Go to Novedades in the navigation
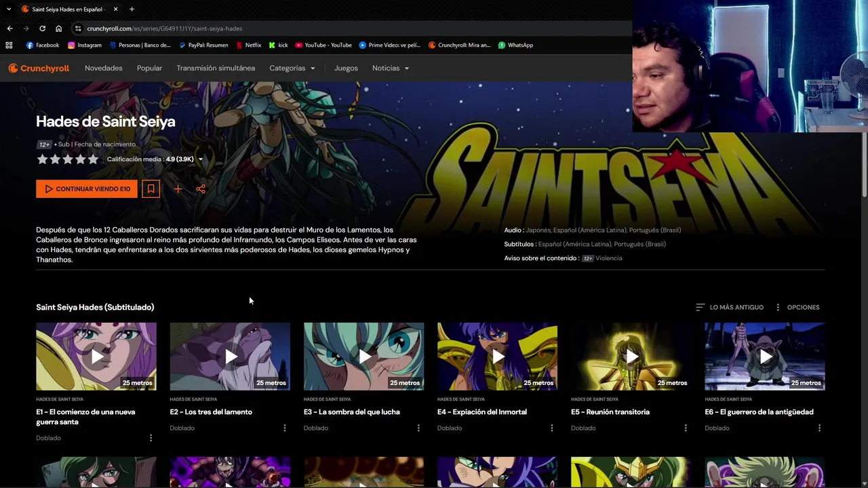Screen dimensions: 868x488 point(104,68)
